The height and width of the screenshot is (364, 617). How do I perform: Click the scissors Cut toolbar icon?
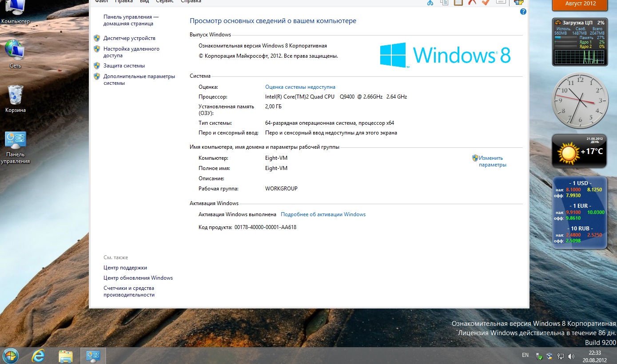click(x=430, y=2)
